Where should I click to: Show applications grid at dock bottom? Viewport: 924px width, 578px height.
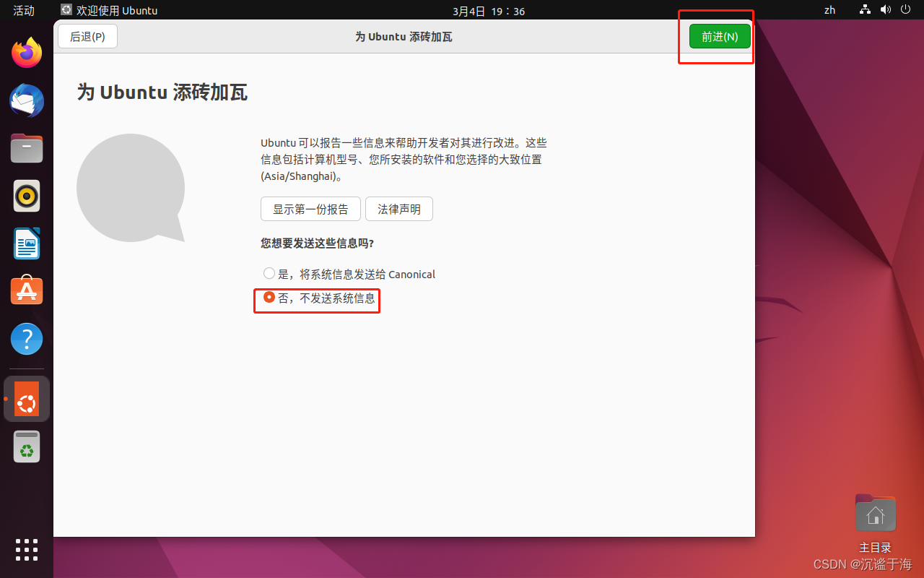click(x=27, y=550)
